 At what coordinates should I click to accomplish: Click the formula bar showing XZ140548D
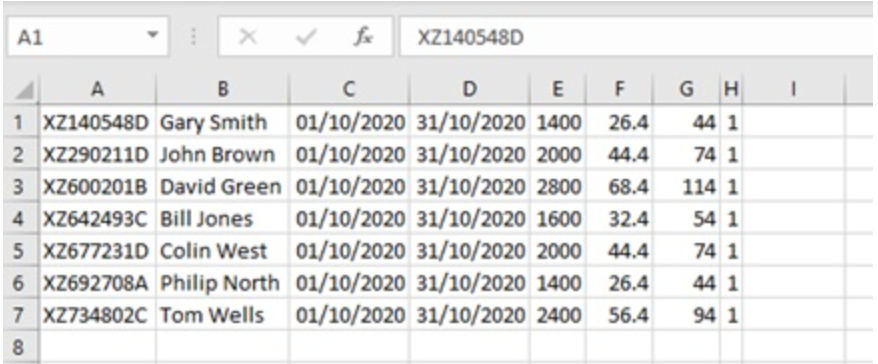click(x=638, y=38)
